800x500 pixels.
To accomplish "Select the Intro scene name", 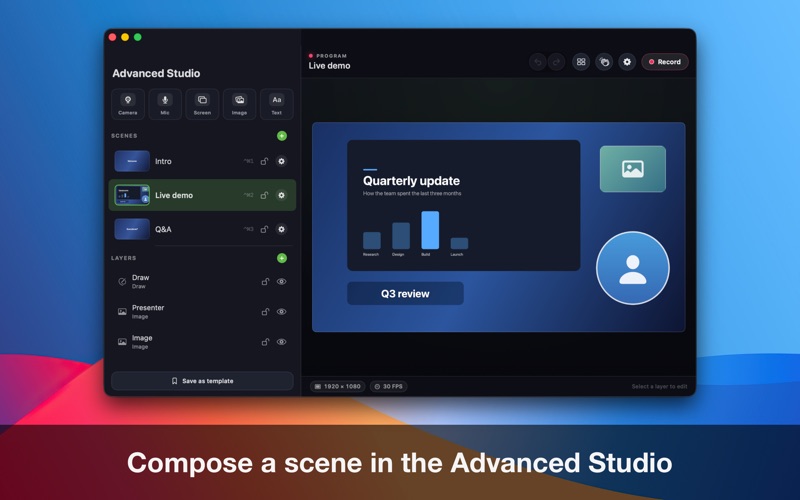I will [163, 161].
